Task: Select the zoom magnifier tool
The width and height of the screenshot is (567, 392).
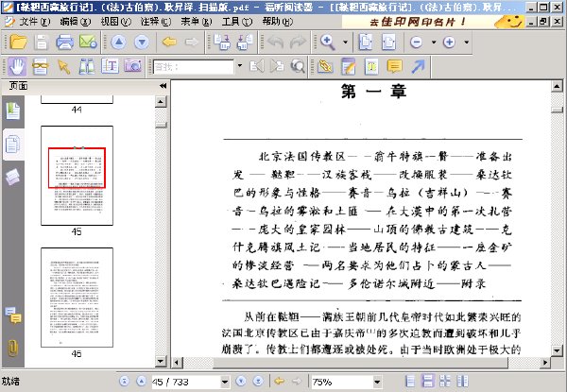Action: click(x=328, y=43)
